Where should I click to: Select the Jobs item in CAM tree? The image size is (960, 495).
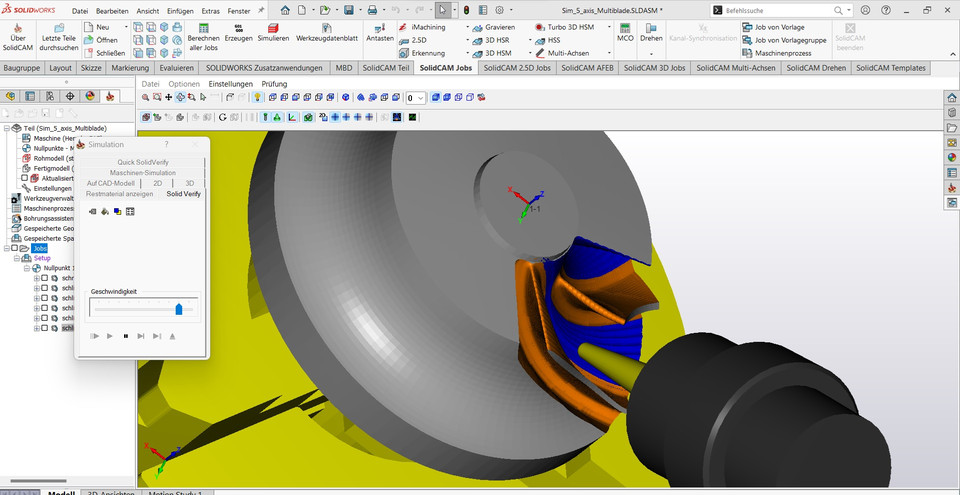point(39,248)
